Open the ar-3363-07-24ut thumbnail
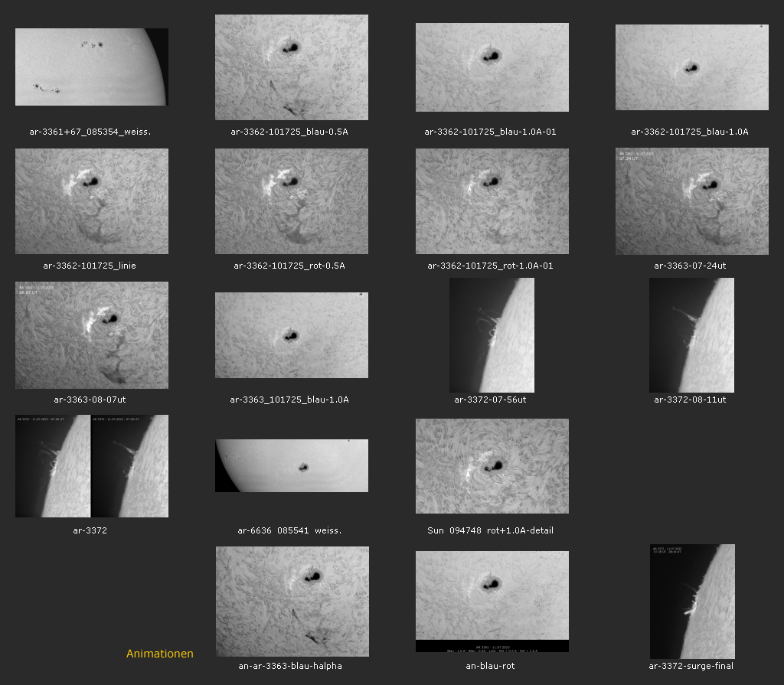The width and height of the screenshot is (784, 685). [691, 201]
